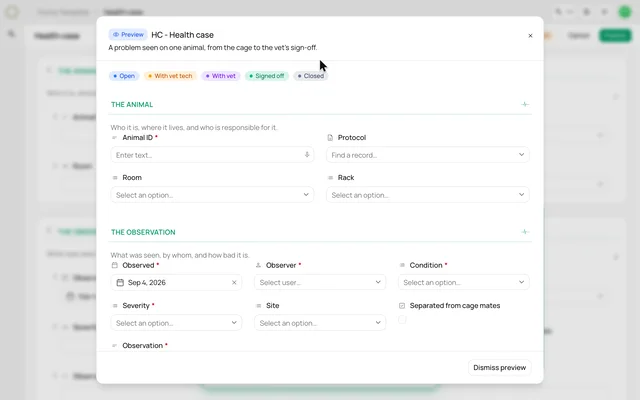
Task: Click the Animal ID label text icon
Action: (x=115, y=138)
